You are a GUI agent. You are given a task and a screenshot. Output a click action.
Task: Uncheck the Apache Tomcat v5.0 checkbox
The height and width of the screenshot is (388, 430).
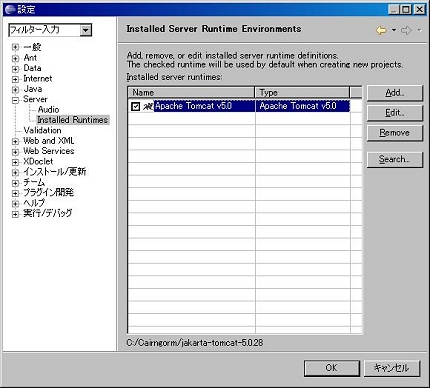[x=135, y=107]
